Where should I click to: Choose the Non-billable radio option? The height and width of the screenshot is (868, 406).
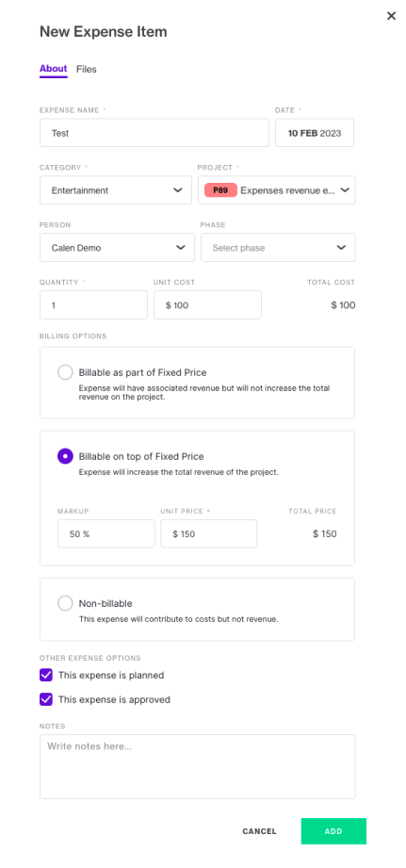65,603
